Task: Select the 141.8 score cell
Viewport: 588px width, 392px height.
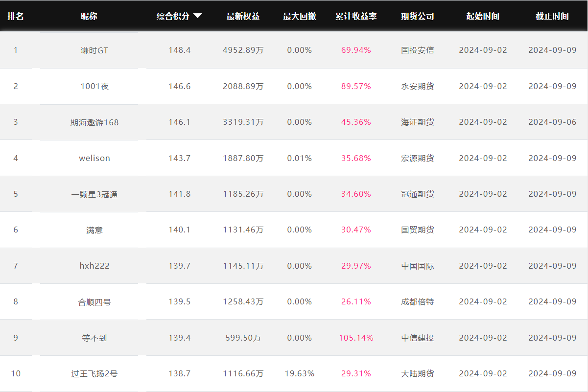Action: point(179,194)
